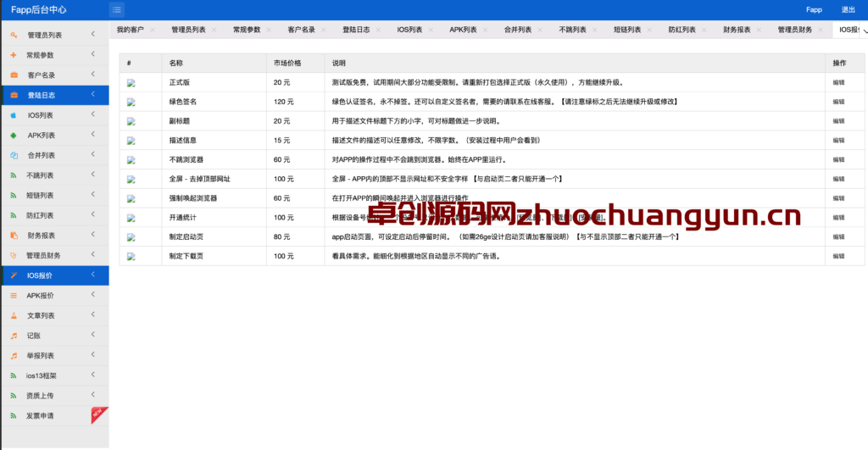Switch to the 合并列表 tab
The width and height of the screenshot is (868, 450).
click(518, 30)
